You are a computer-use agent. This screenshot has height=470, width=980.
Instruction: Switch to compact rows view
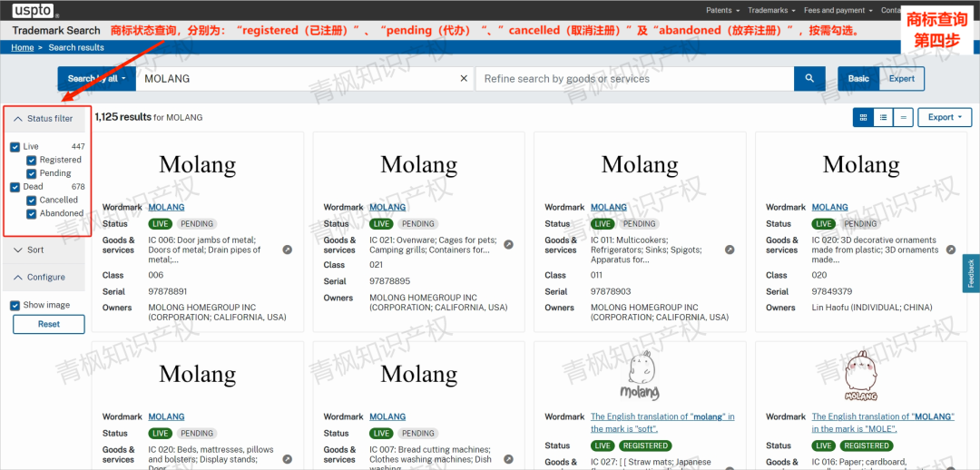tap(903, 118)
